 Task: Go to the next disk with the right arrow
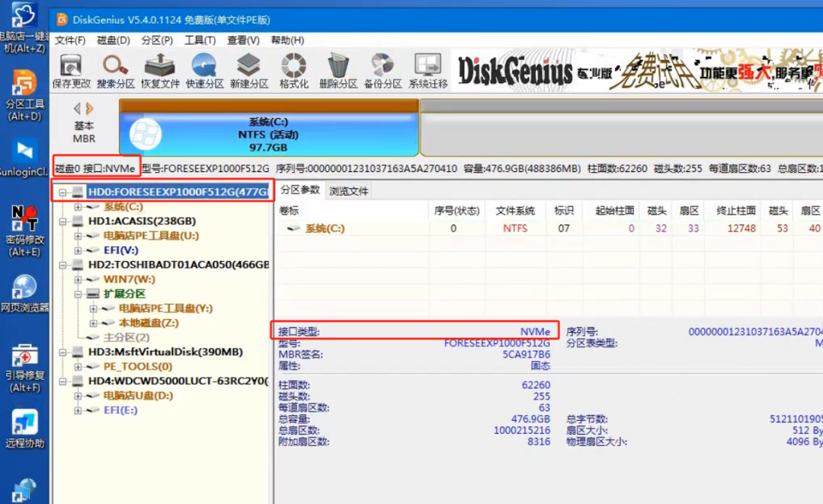[x=90, y=109]
